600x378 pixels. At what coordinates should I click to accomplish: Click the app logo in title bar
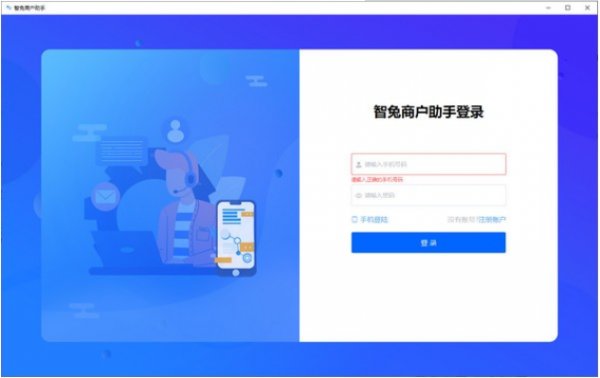click(x=8, y=8)
